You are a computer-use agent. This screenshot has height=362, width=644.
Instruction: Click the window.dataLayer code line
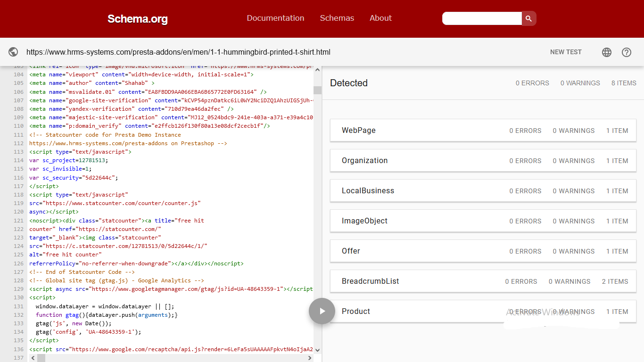[x=105, y=306]
